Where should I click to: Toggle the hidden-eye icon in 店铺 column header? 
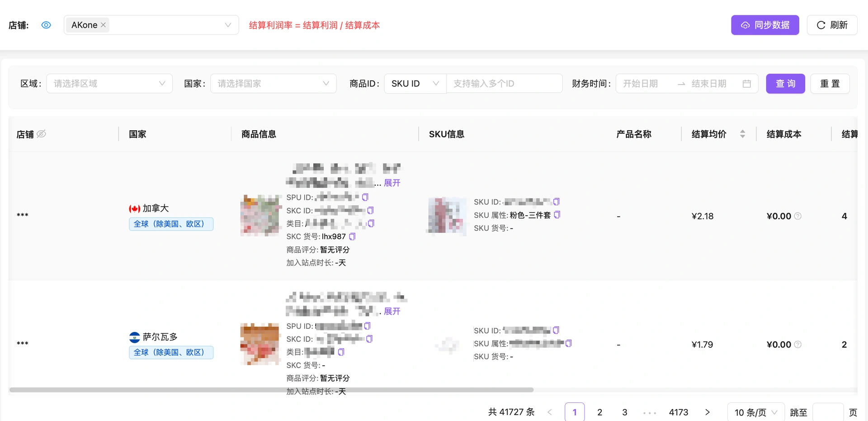click(41, 134)
